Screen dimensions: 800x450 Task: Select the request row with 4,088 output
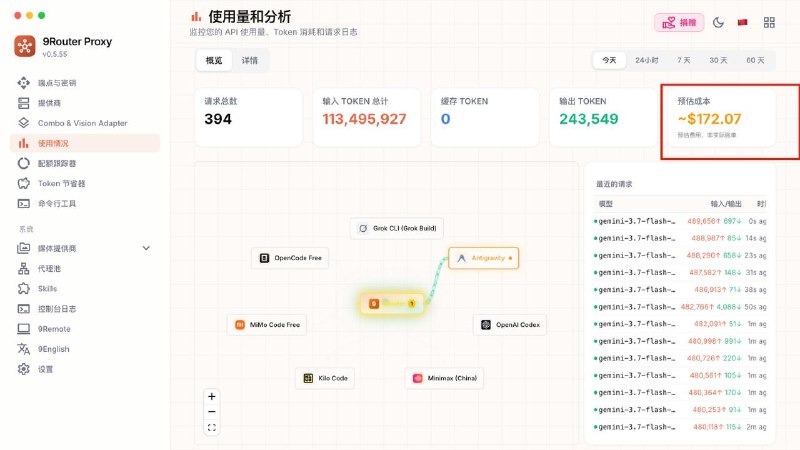680,307
